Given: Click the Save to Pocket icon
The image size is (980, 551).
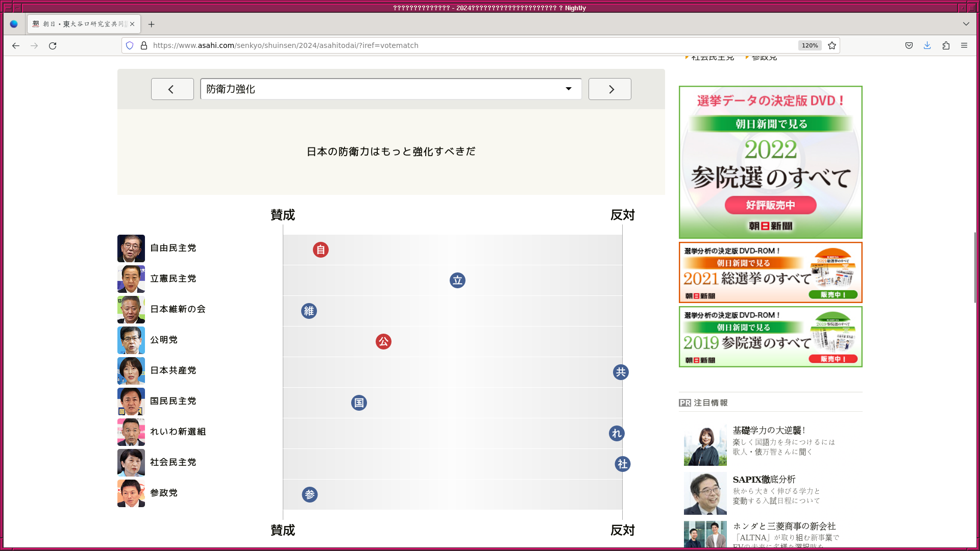Looking at the screenshot, I should click(909, 45).
